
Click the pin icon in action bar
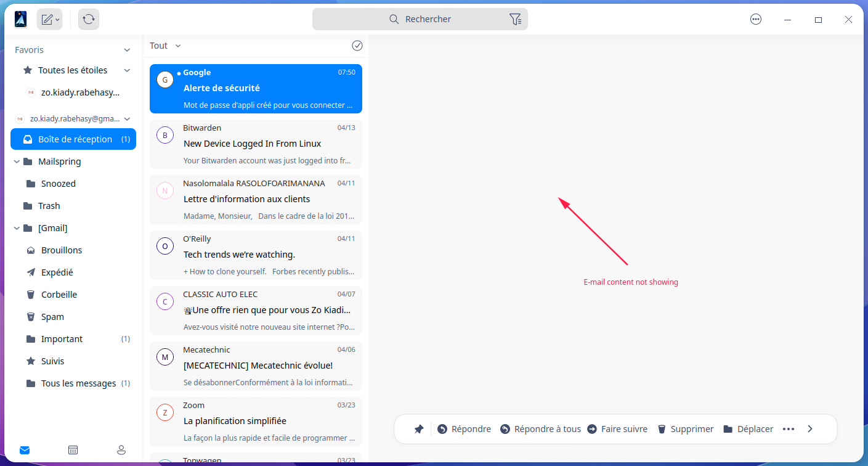(419, 429)
